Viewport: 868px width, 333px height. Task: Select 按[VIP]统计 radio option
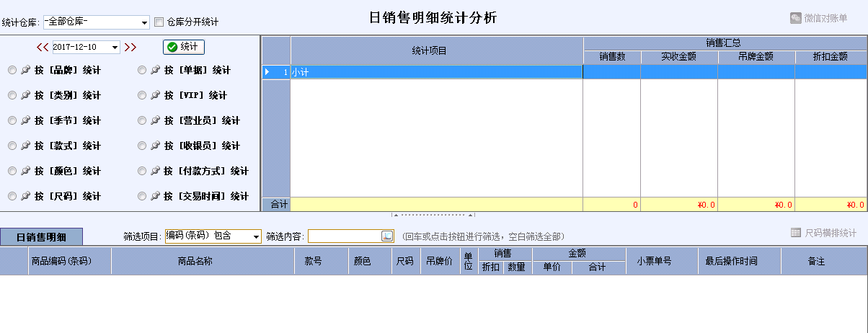[x=142, y=95]
